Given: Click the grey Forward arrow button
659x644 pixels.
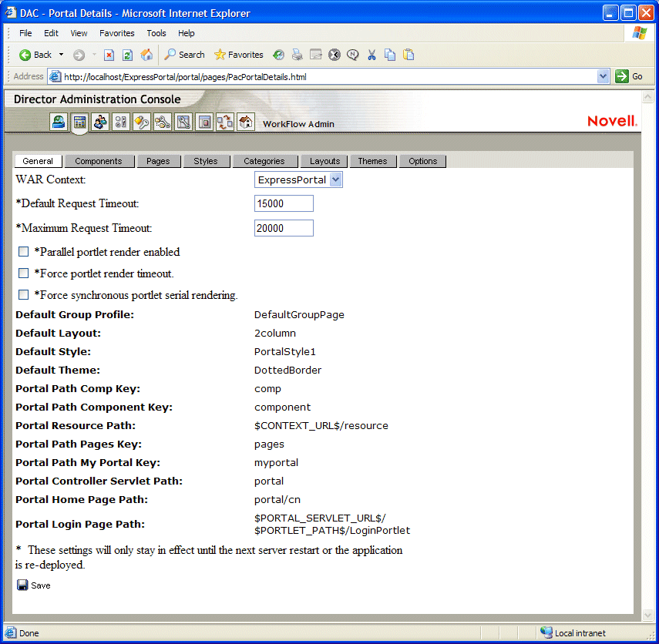Looking at the screenshot, I should 79,55.
